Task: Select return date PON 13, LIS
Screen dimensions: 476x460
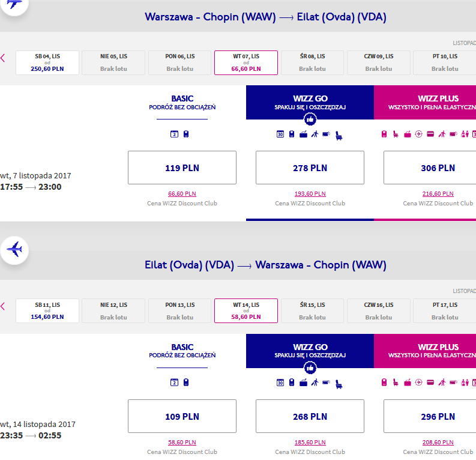Action: tap(179, 310)
